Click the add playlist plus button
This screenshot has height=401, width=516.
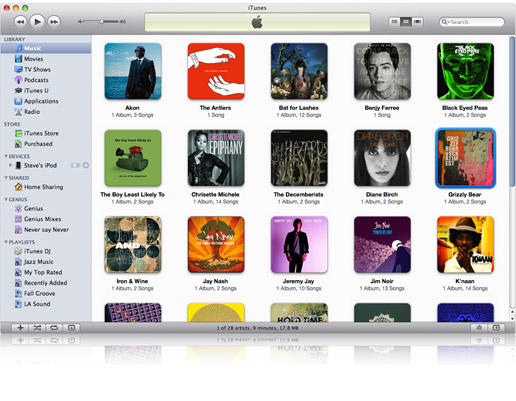point(20,328)
